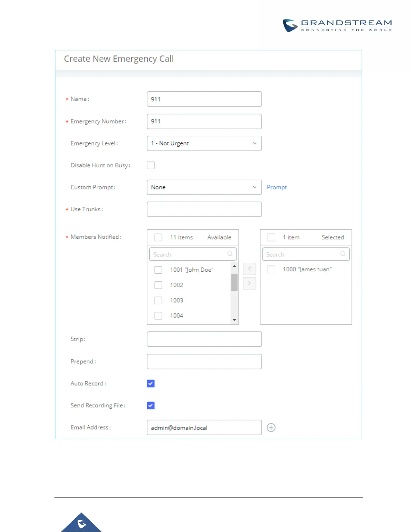The image size is (411, 532).
Task: Expand the Custom Prompt dropdown
Action: pyautogui.click(x=204, y=187)
